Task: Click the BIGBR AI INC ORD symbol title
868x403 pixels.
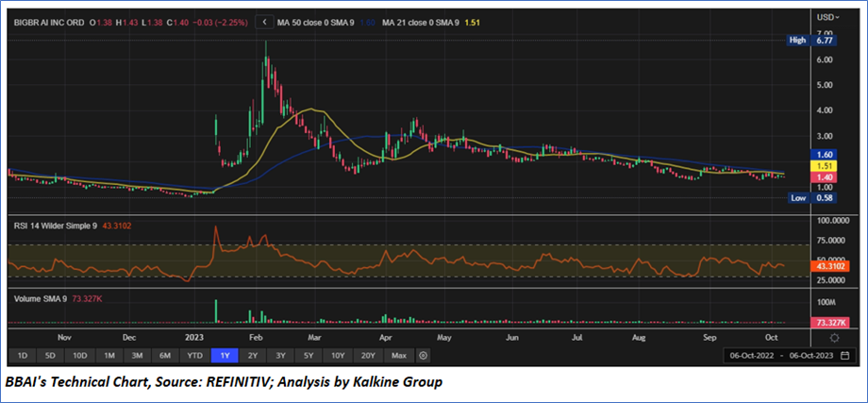Action: click(x=45, y=20)
